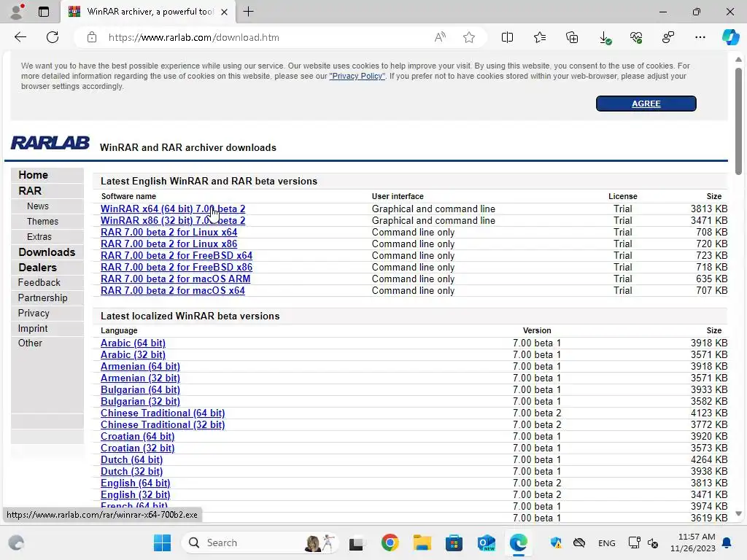
Task: Open Browser essentials heart icon
Action: tap(636, 37)
